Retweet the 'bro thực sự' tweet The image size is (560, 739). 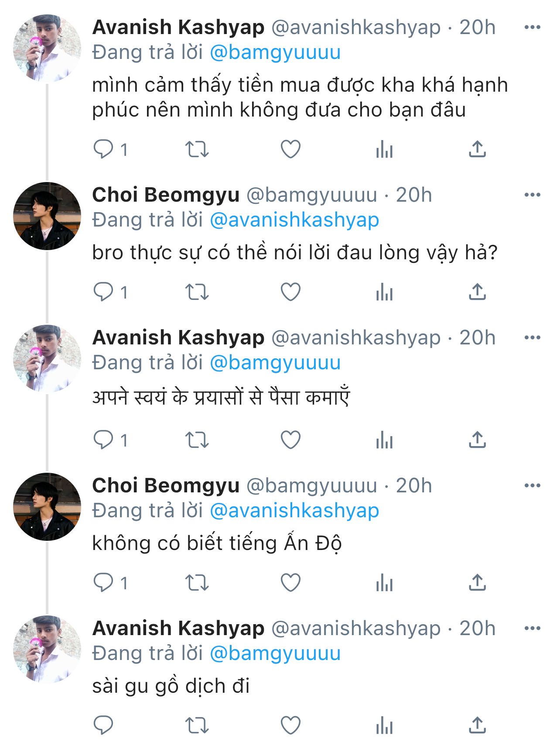pyautogui.click(x=197, y=292)
